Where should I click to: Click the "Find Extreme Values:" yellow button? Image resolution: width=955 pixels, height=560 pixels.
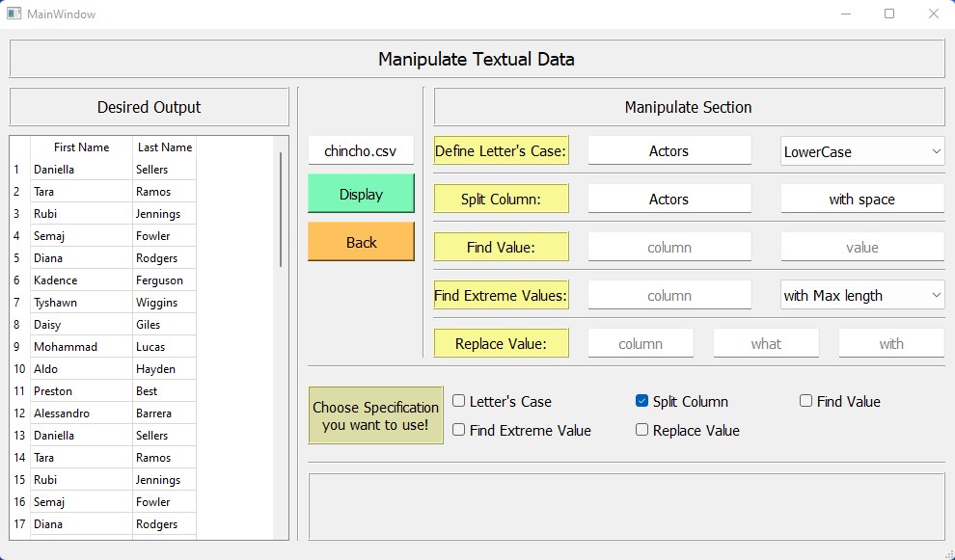point(501,295)
